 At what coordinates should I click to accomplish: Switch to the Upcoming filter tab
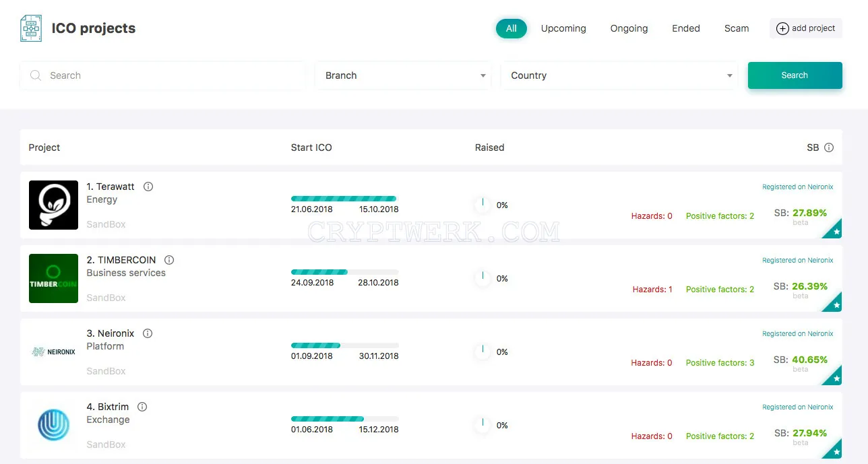click(x=563, y=28)
